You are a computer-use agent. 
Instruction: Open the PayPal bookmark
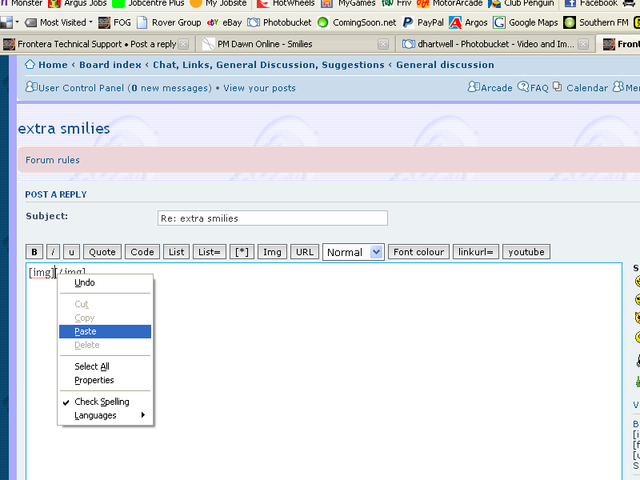tap(428, 22)
